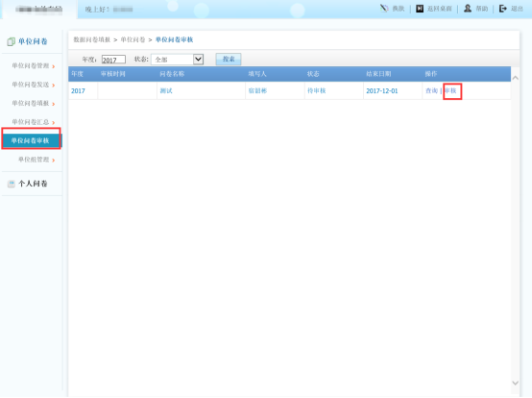Click the 个人问卷 section icon in sidebar
Image resolution: width=532 pixels, height=398 pixels.
click(x=12, y=184)
